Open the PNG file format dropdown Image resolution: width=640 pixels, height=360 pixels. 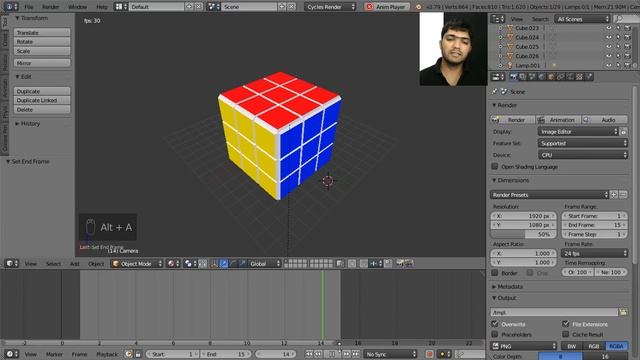click(x=524, y=346)
